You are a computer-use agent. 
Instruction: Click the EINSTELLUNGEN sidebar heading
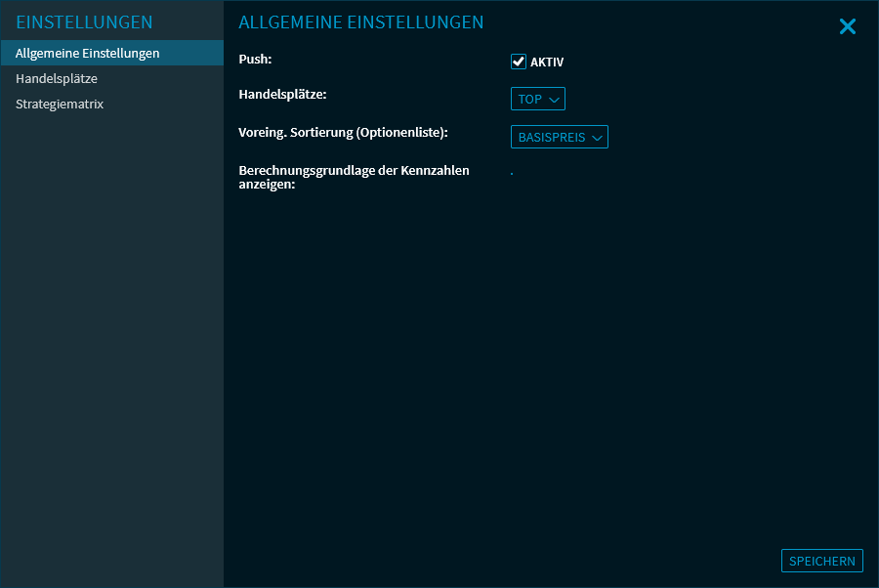click(84, 22)
